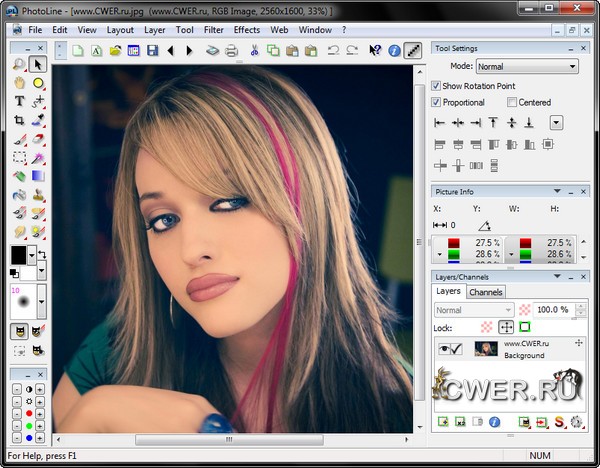
Task: Click the Undo arrow icon
Action: pyautogui.click(x=334, y=50)
